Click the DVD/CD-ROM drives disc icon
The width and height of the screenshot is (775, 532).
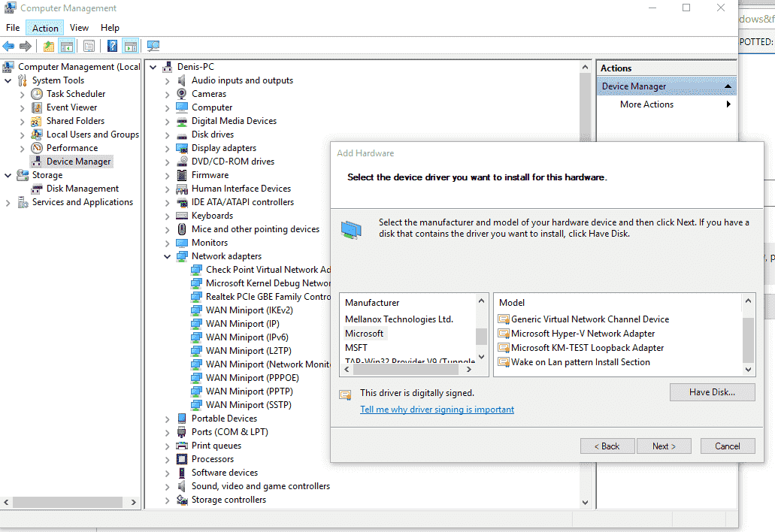click(x=182, y=162)
